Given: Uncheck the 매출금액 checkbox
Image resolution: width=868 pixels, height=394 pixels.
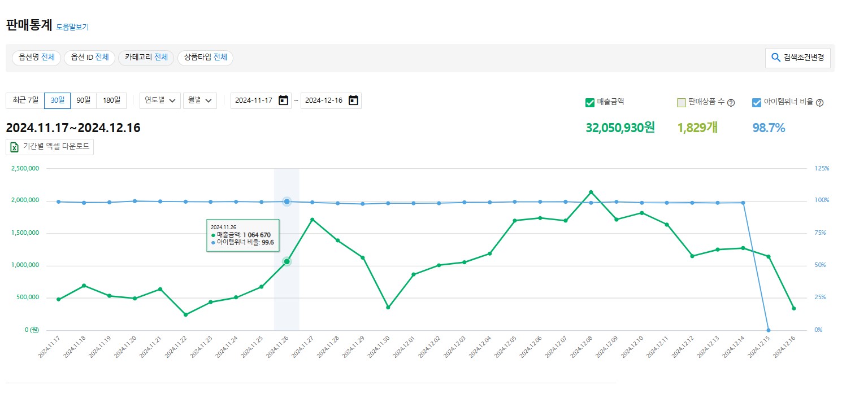Looking at the screenshot, I should point(590,102).
